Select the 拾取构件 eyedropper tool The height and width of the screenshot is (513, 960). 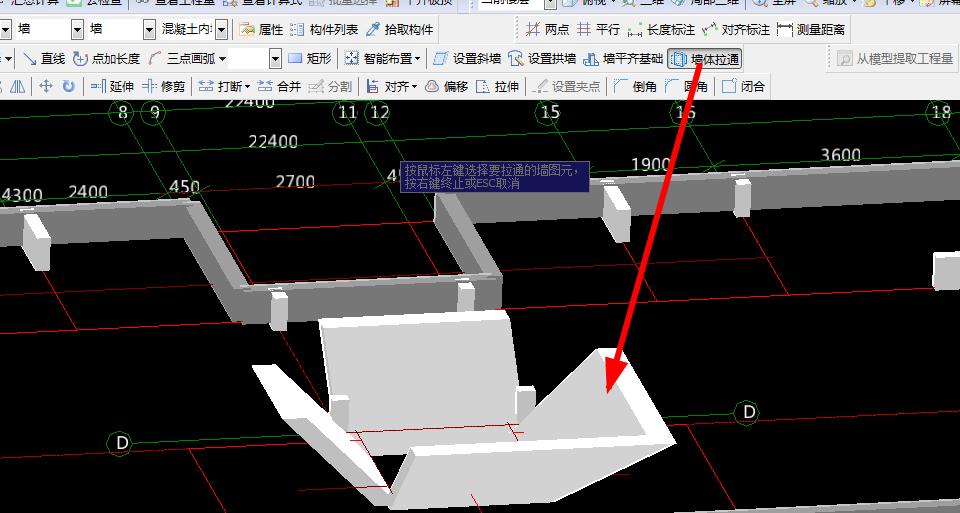coord(400,29)
